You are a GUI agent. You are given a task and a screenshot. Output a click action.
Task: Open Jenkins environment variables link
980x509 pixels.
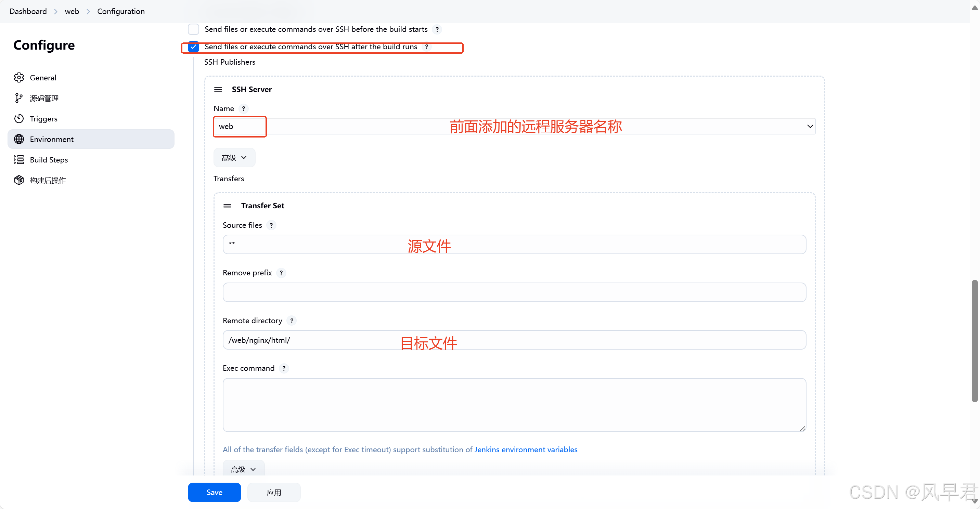[x=525, y=450]
